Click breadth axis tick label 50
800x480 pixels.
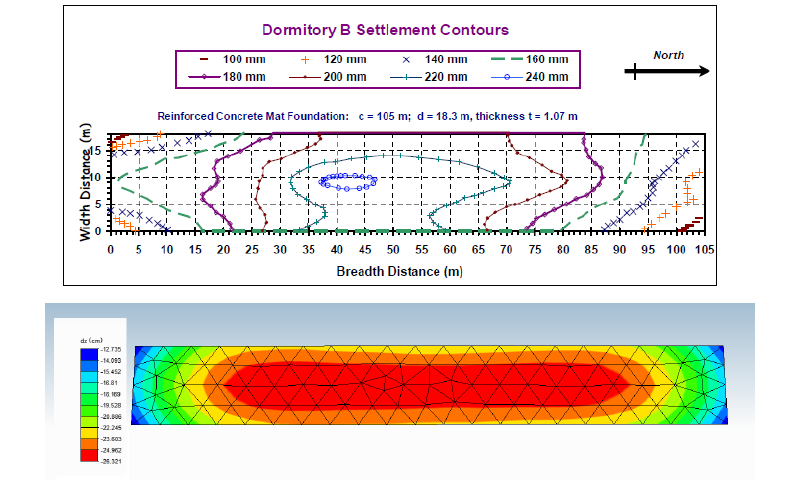click(393, 250)
